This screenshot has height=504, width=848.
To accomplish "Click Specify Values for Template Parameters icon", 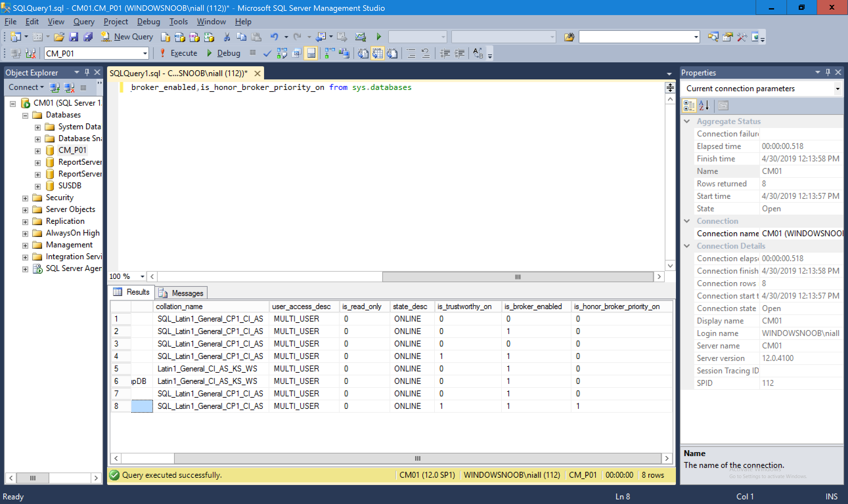I will (478, 53).
